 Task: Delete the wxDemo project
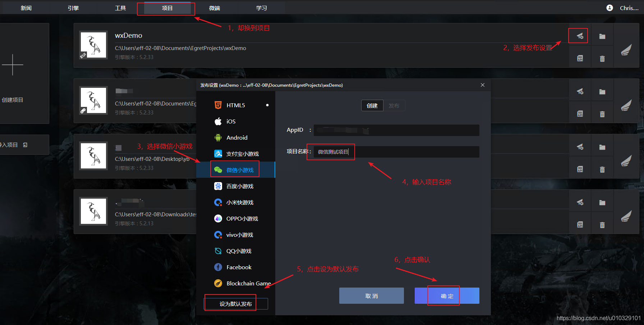pyautogui.click(x=602, y=58)
